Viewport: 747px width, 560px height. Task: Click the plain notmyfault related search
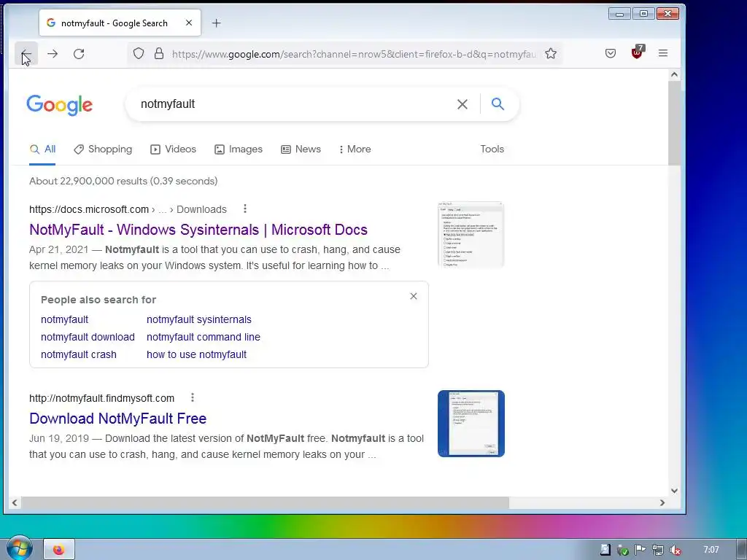(64, 319)
